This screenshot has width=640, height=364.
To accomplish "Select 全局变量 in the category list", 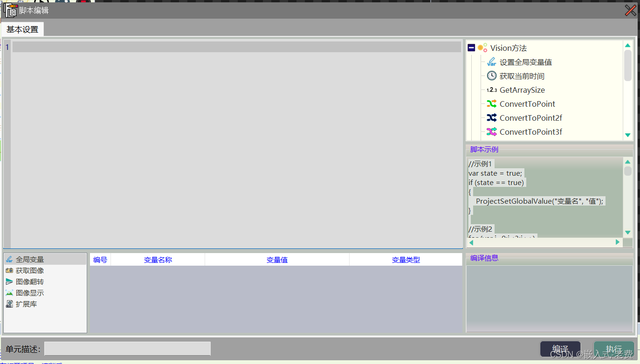I will click(x=45, y=260).
